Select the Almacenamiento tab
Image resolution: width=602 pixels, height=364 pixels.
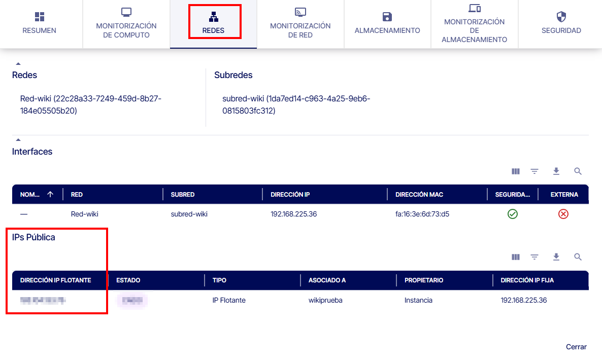pyautogui.click(x=387, y=24)
